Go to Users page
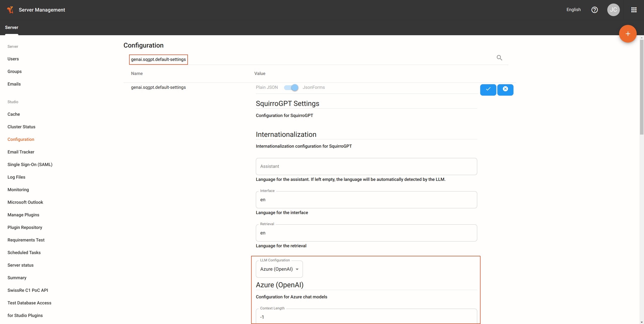This screenshot has width=644, height=324. coord(13,59)
